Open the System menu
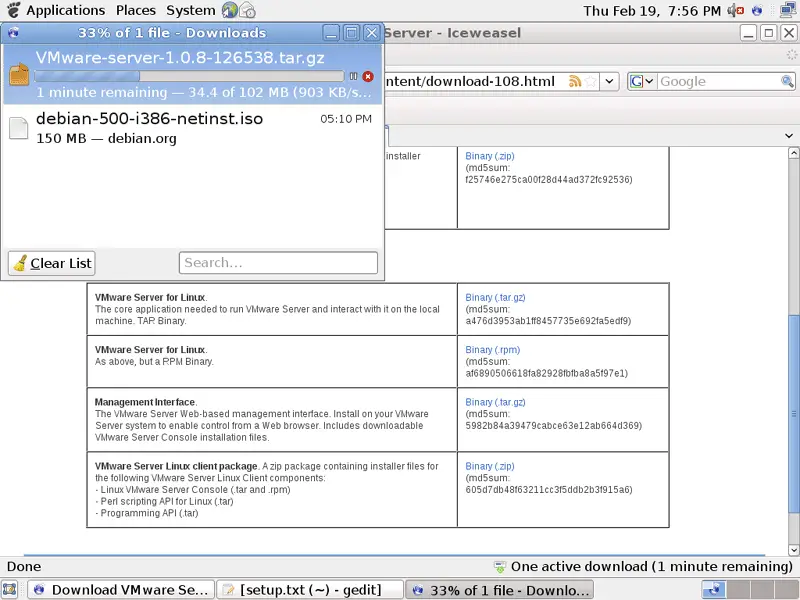This screenshot has height=600, width=800. click(190, 10)
